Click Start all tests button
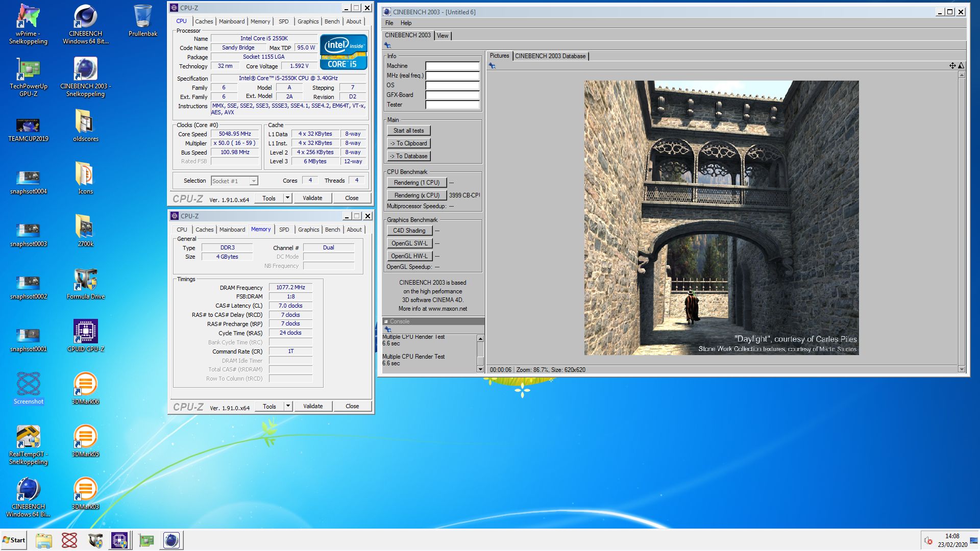Image resolution: width=980 pixels, height=551 pixels. [x=408, y=131]
